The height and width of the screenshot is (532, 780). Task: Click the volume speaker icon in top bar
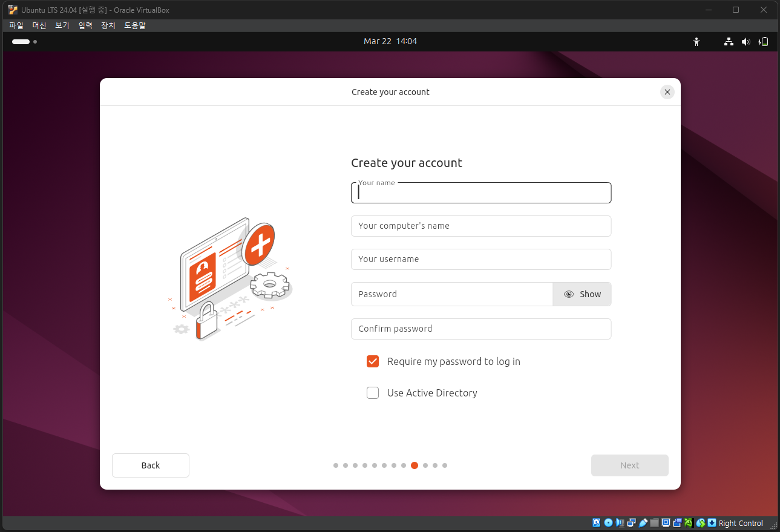tap(746, 42)
